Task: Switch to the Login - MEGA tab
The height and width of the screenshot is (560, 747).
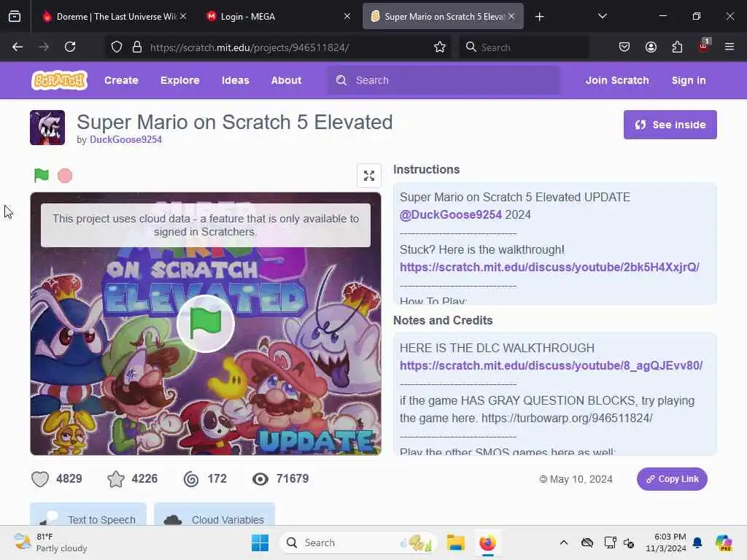Action: point(279,17)
